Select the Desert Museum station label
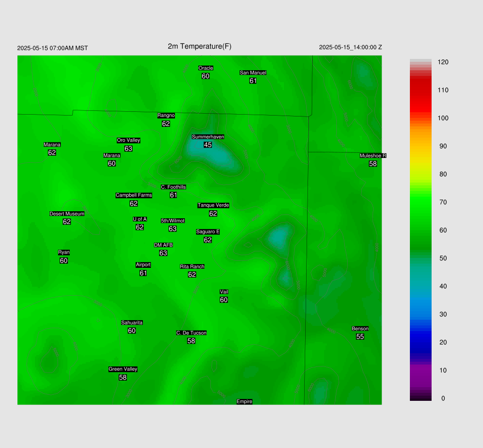 coord(67,214)
